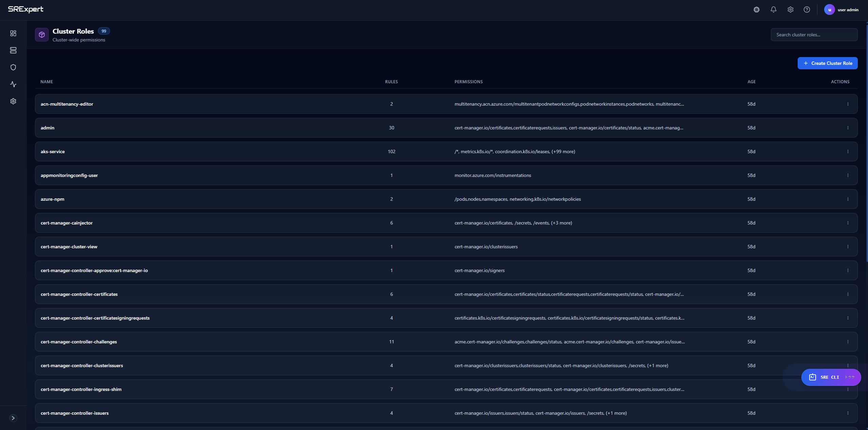Open the settings gear in left sidebar

point(13,101)
